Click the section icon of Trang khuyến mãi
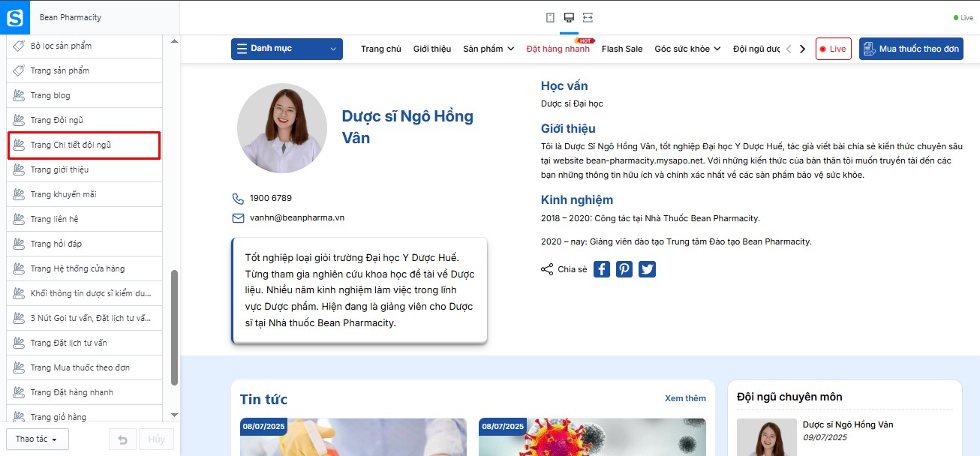The width and height of the screenshot is (980, 456). pos(20,194)
